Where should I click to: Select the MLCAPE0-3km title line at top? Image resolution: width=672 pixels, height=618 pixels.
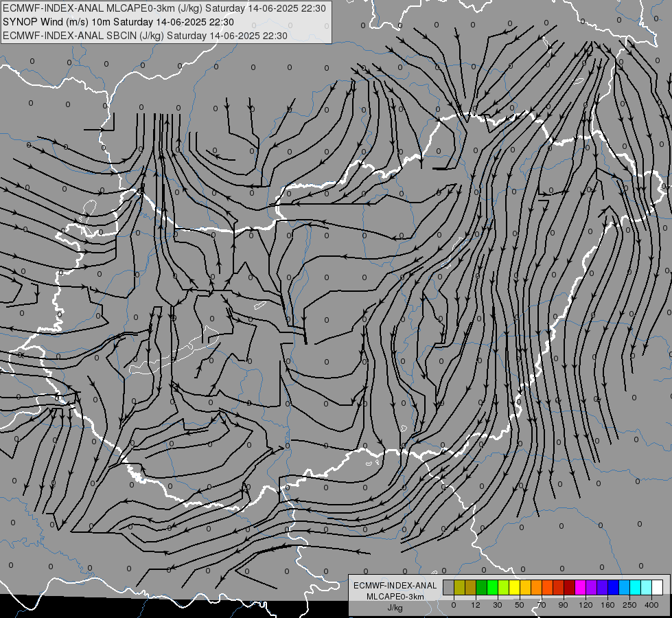[x=164, y=8]
